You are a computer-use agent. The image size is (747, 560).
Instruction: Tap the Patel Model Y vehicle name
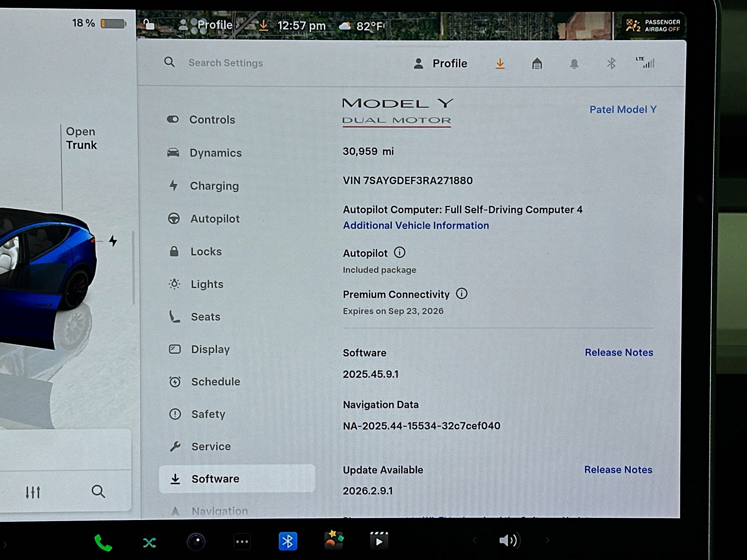(x=623, y=109)
